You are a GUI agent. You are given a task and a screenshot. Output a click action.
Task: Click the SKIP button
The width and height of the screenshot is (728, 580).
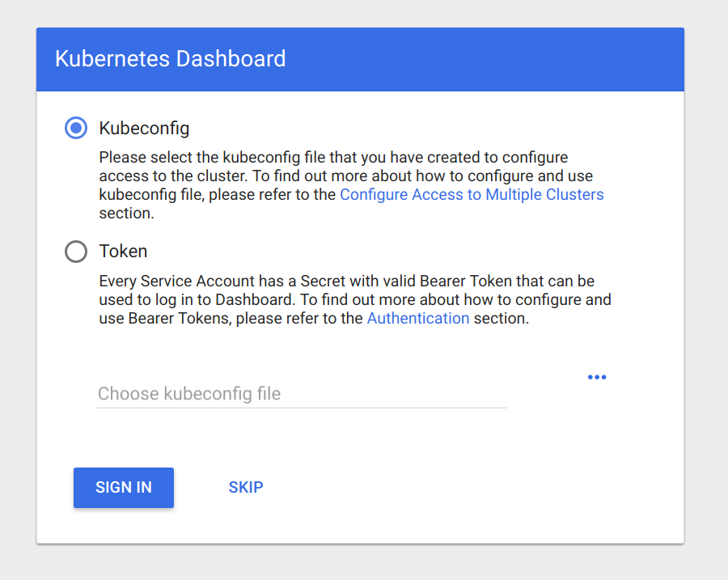click(246, 487)
